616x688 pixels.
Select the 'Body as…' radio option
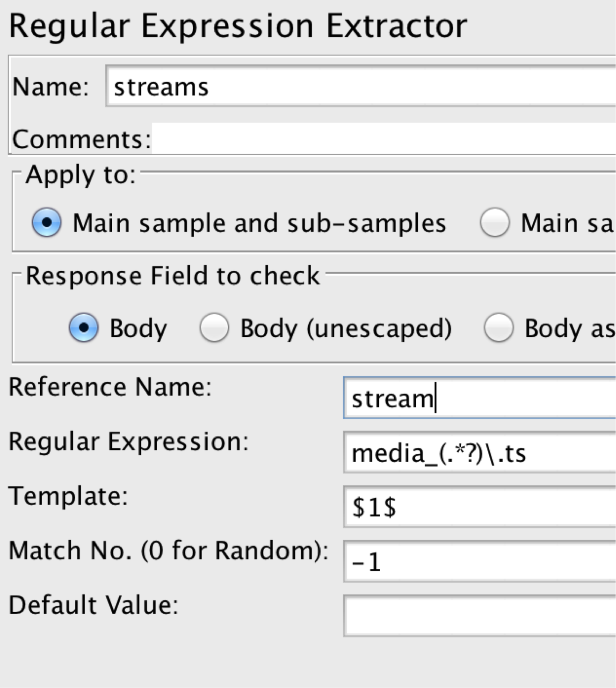click(x=498, y=328)
